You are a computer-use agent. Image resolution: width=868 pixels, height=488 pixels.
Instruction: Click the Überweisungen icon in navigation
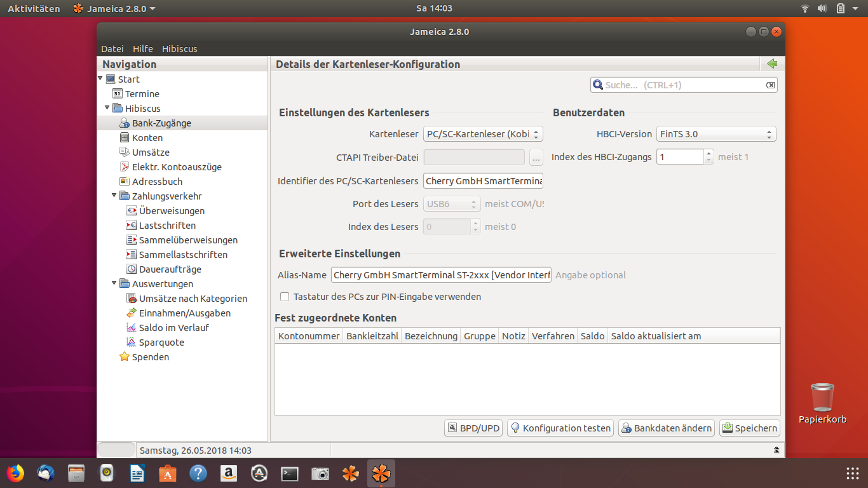click(132, 211)
